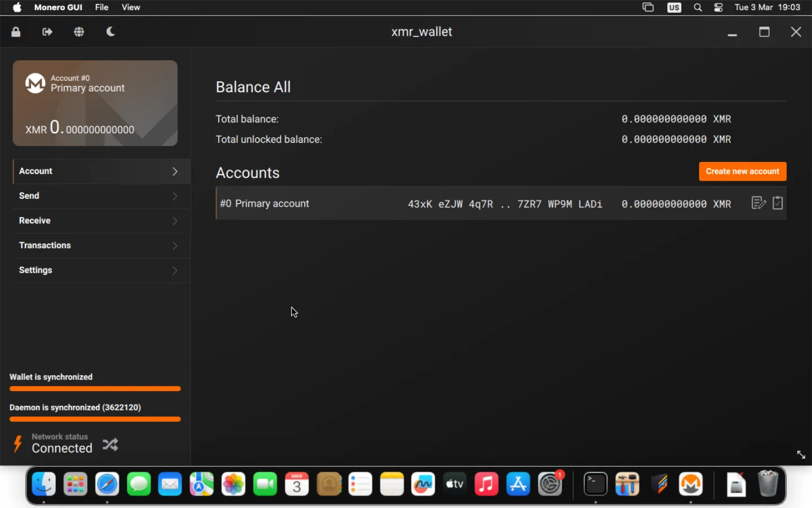Click the lightning bolt network status icon
Screen dimensions: 812x508
coord(17,444)
